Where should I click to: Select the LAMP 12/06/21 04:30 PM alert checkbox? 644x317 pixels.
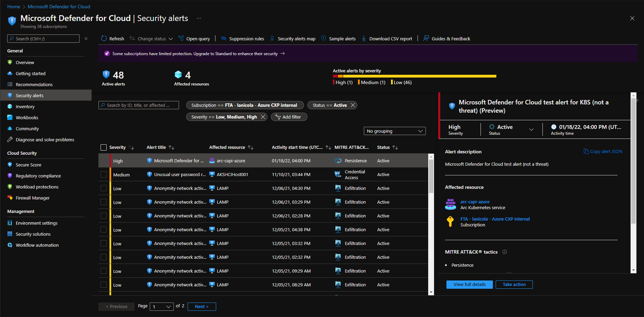click(x=104, y=188)
